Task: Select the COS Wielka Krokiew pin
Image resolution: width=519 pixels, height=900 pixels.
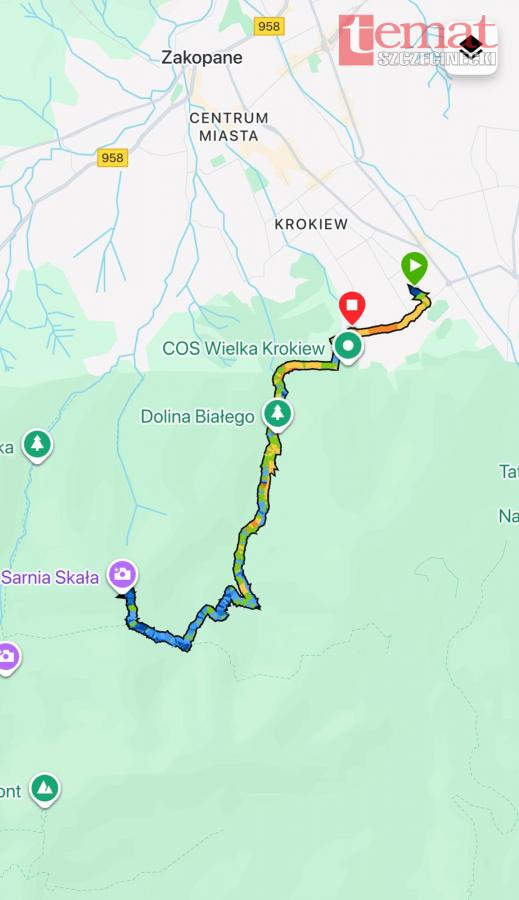Action: (x=348, y=347)
